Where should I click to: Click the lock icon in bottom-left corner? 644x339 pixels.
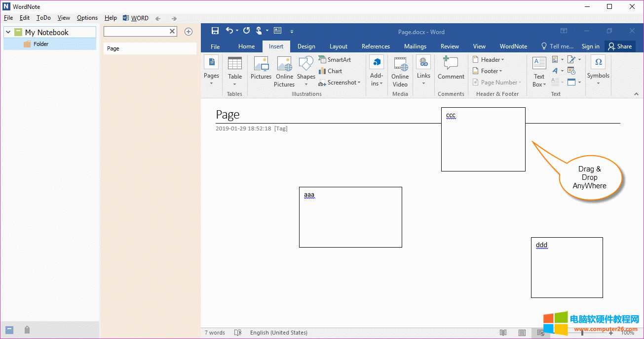[27, 330]
